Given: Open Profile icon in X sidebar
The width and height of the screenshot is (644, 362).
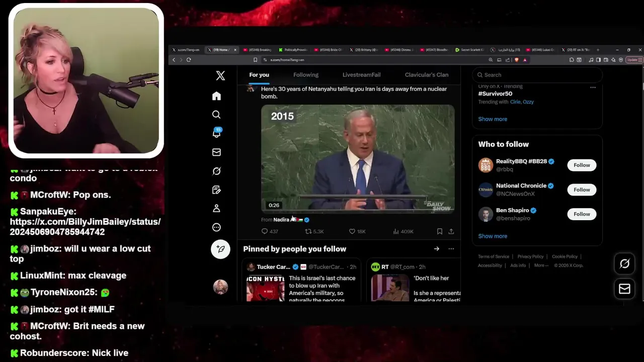Looking at the screenshot, I should pyautogui.click(x=216, y=208).
